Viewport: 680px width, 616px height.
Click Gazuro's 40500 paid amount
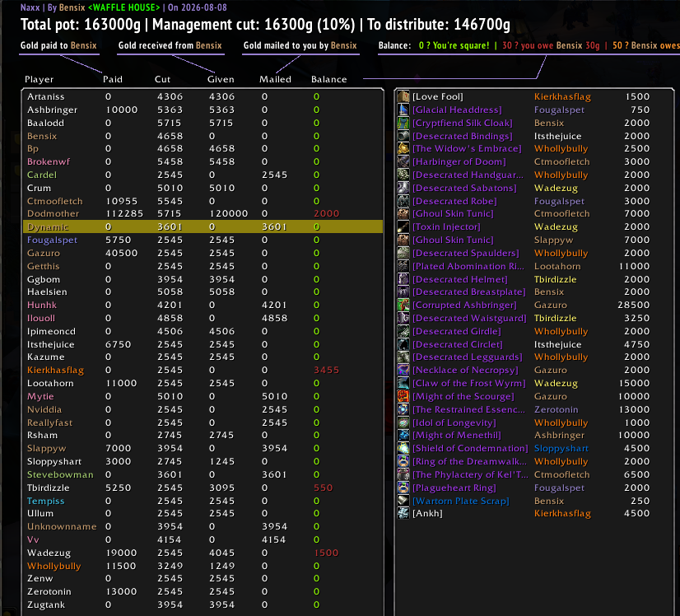coord(122,253)
